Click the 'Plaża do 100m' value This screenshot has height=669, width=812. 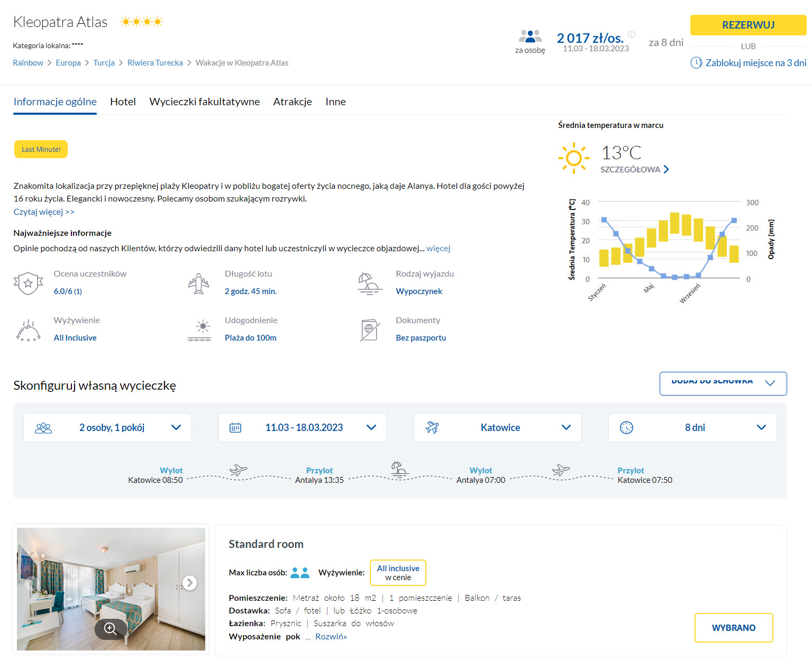(x=251, y=338)
